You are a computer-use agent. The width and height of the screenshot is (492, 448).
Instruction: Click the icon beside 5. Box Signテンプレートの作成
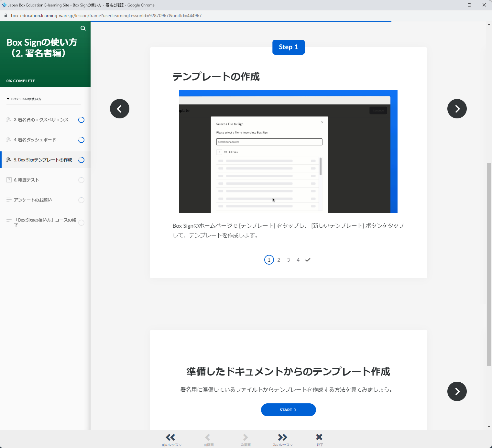click(x=9, y=160)
